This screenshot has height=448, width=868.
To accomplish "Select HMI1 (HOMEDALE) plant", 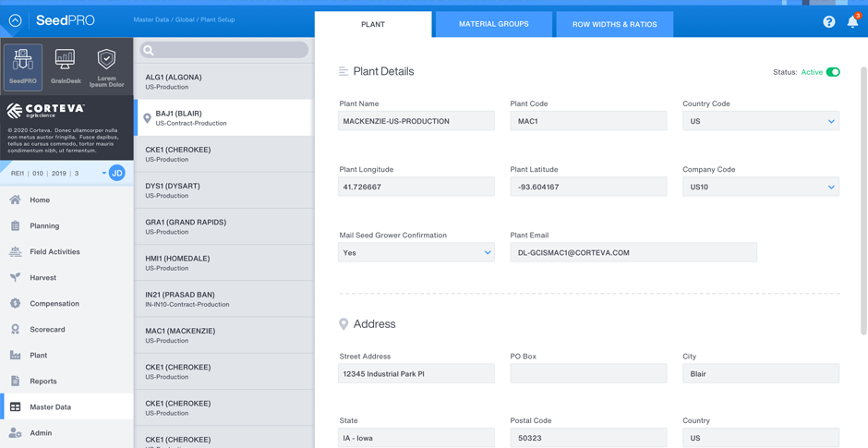I will 223,263.
